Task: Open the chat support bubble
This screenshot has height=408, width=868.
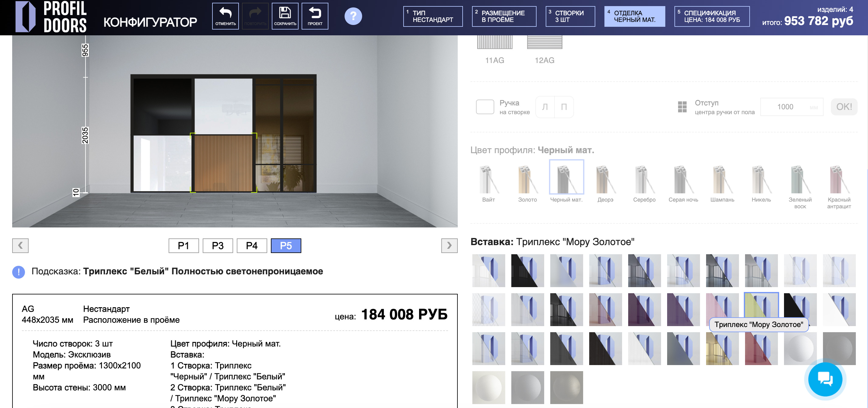Action: [825, 379]
